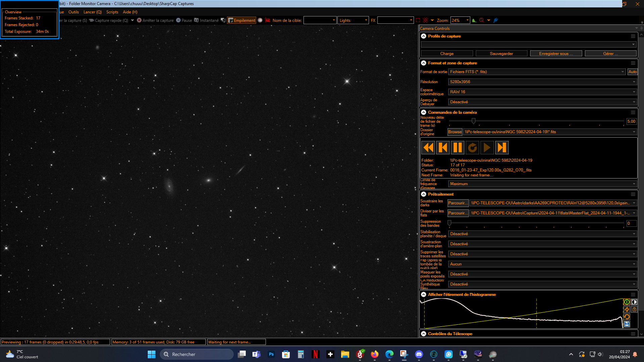Image resolution: width=644 pixels, height=362 pixels.
Task: Toggle the histogram stretch lock icon
Action: (x=634, y=309)
